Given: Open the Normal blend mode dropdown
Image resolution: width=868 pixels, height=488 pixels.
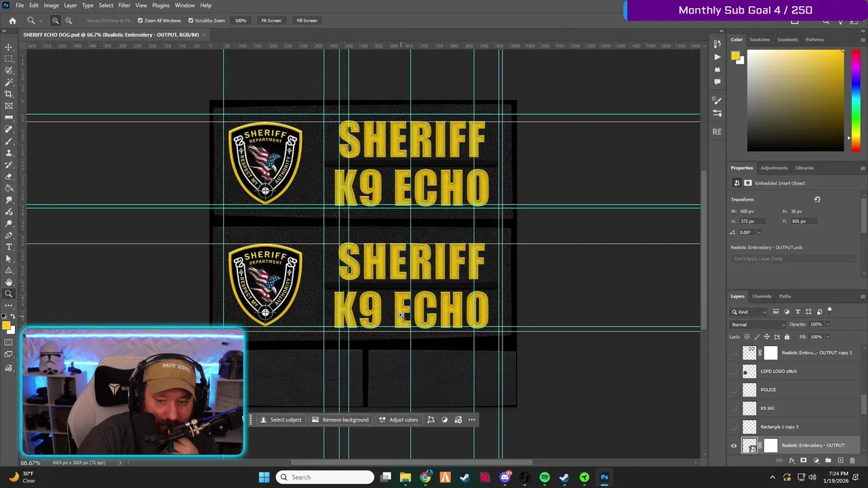Looking at the screenshot, I should coord(758,325).
